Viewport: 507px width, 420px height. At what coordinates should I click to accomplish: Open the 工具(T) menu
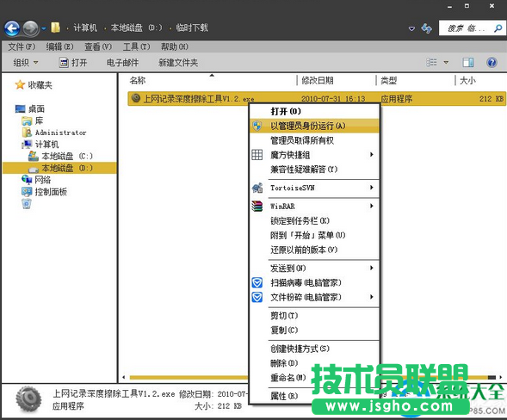pyautogui.click(x=137, y=46)
